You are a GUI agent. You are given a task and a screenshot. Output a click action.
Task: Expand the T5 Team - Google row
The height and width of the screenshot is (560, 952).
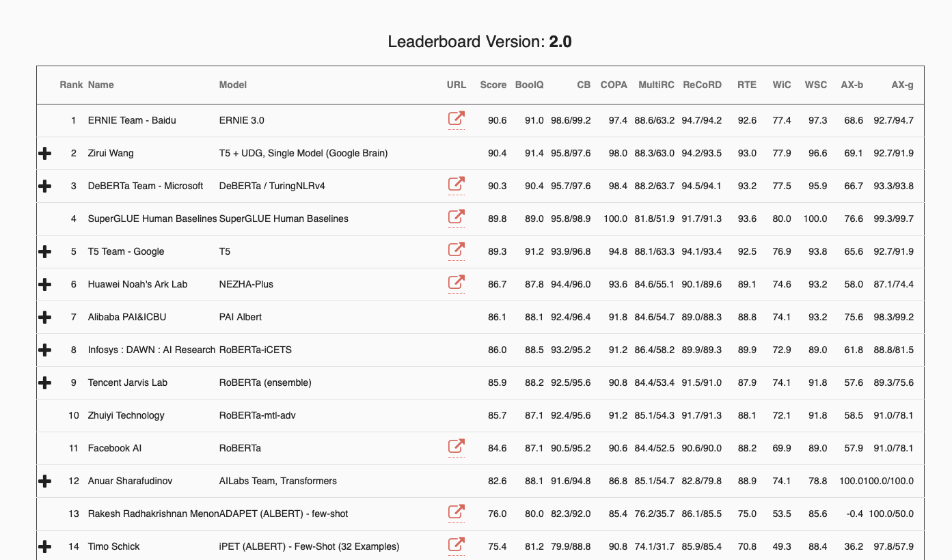[45, 252]
